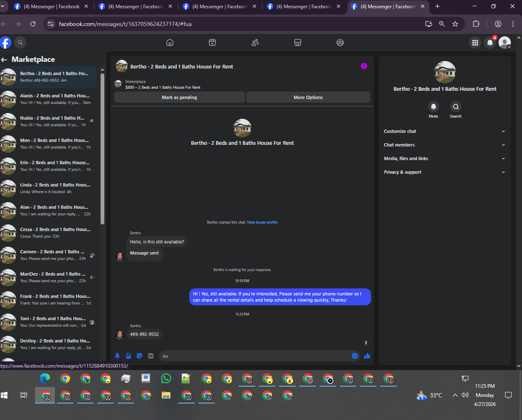Open a new browser tab
This screenshot has height=420, width=522.
(437, 6)
